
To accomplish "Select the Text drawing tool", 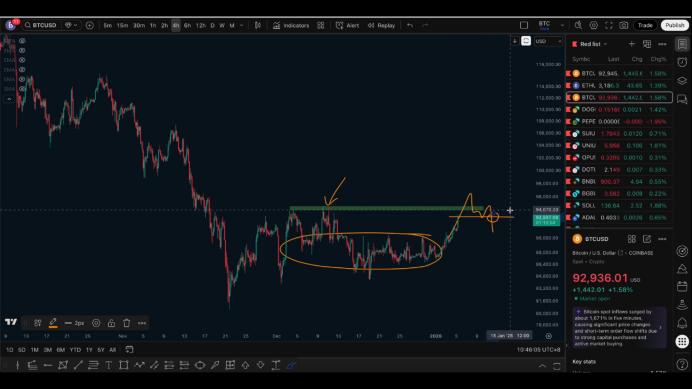I will (x=109, y=365).
